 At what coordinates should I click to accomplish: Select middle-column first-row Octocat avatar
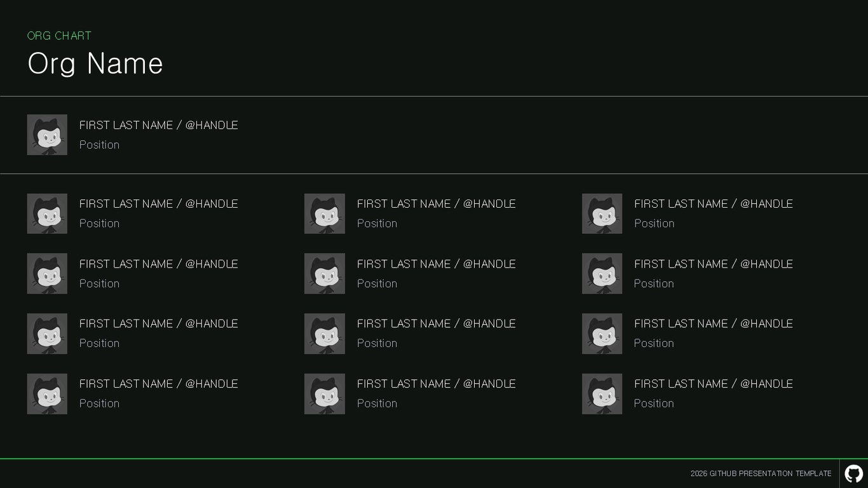325,213
